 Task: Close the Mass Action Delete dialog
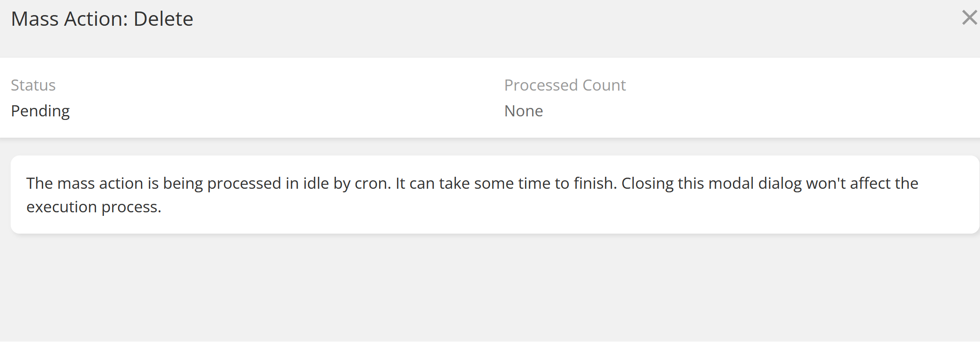pyautogui.click(x=969, y=18)
